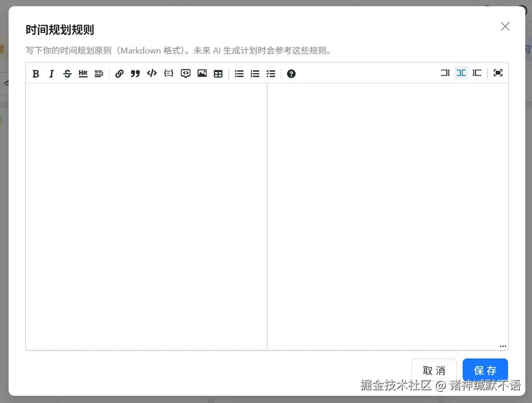The width and height of the screenshot is (532, 403).
Task: Click the markdown preview pane
Action: coord(388,216)
